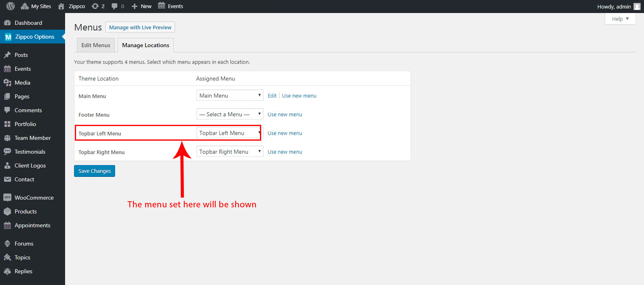Click Manage with Live Preview
This screenshot has width=644, height=285.
click(x=140, y=27)
